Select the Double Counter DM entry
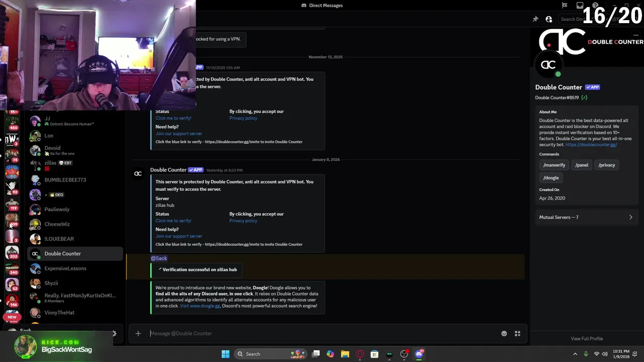Screen dimensions: 644x362 point(74,253)
